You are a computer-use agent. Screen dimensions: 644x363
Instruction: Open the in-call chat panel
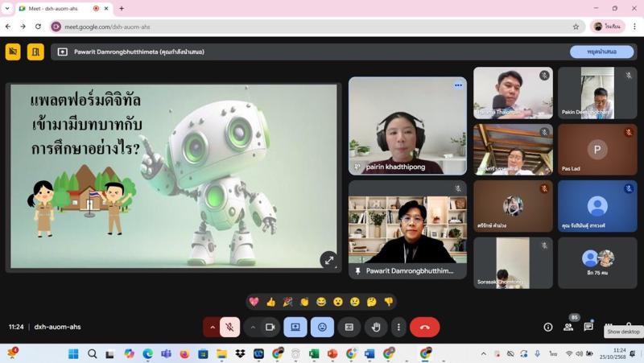pyautogui.click(x=588, y=327)
